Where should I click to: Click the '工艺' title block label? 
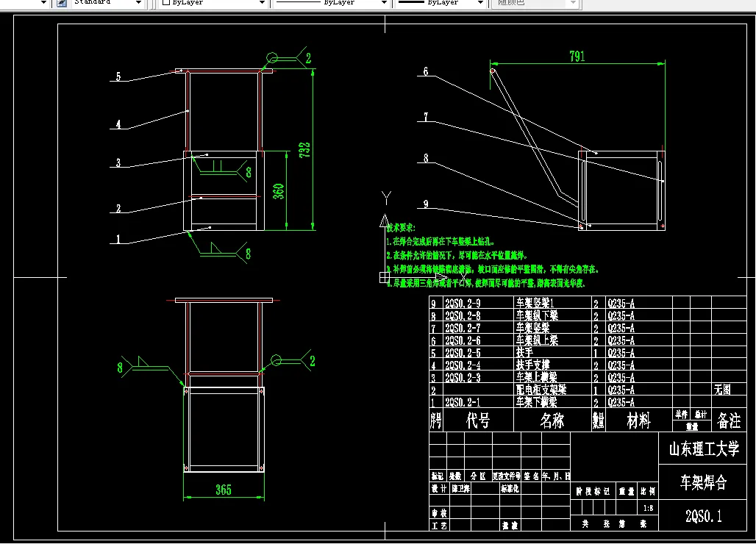(439, 526)
